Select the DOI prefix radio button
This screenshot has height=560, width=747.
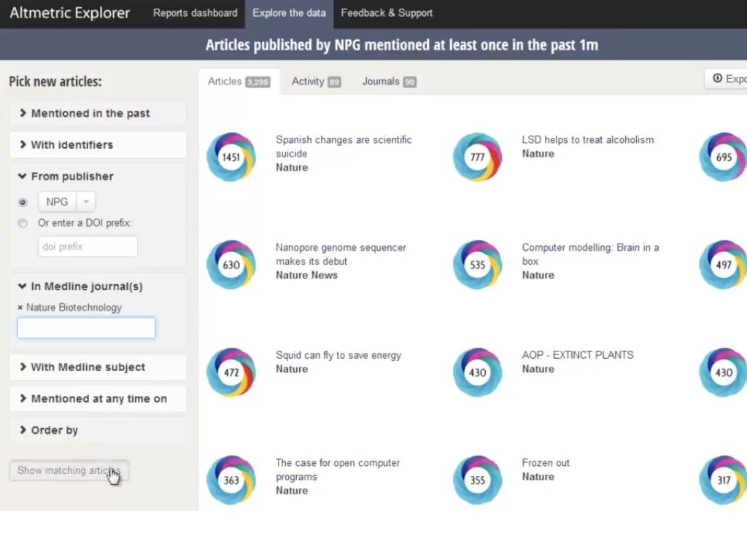(x=23, y=223)
